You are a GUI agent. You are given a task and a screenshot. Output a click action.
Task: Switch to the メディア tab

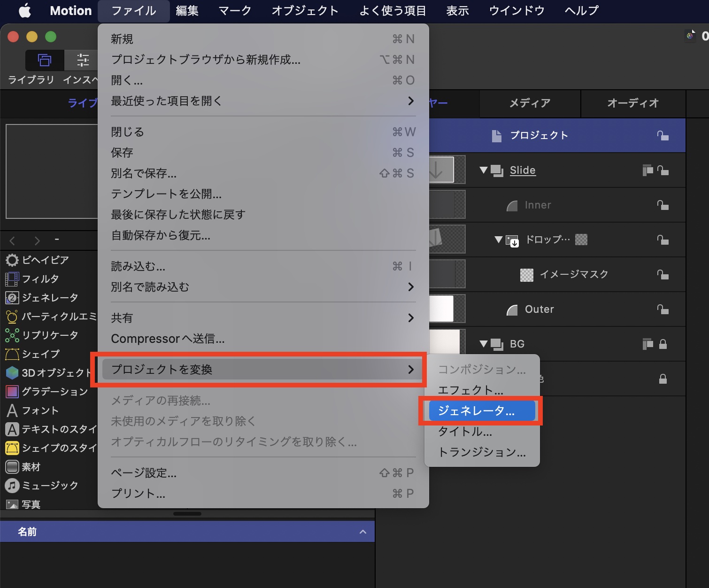tap(530, 103)
